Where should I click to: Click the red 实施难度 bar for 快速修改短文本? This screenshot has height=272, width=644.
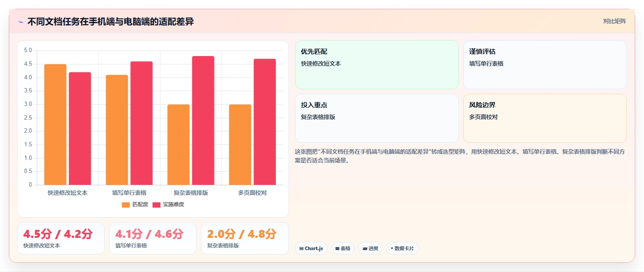tap(80, 128)
